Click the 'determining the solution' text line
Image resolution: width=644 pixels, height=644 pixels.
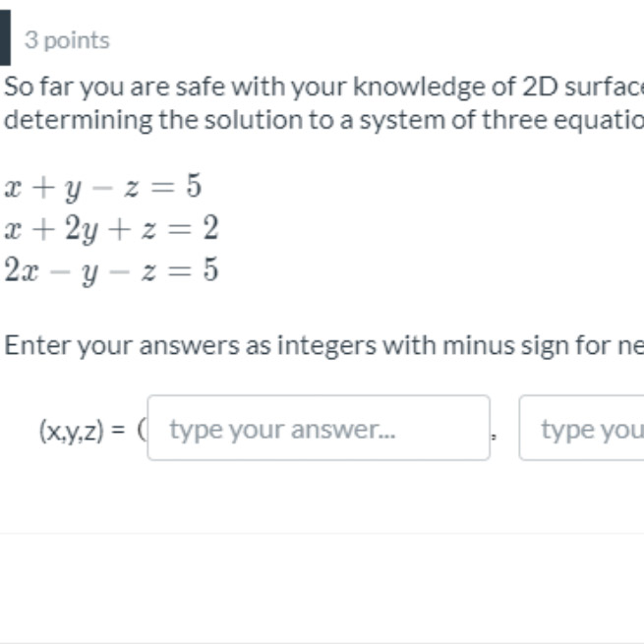click(x=323, y=120)
